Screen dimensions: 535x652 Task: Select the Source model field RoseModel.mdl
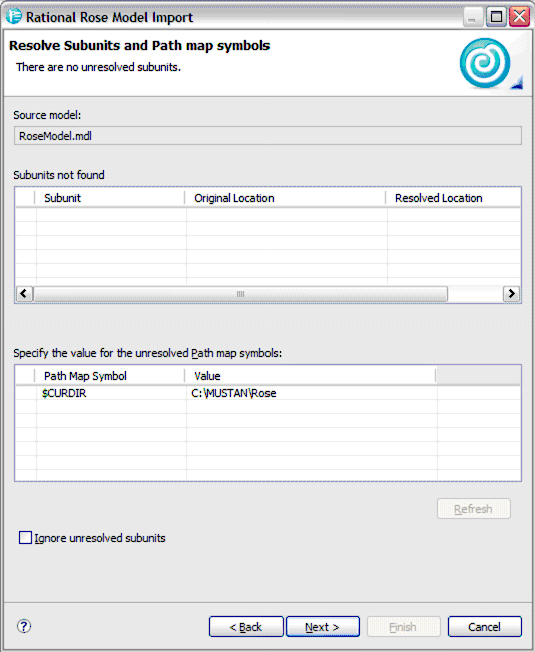point(268,136)
